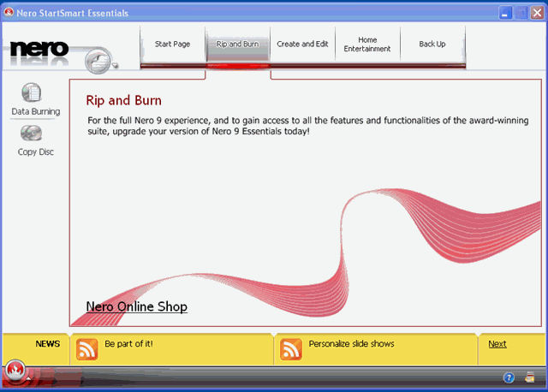The image size is (548, 392).
Task: Switch to the Start Page tab
Action: pyautogui.click(x=173, y=44)
